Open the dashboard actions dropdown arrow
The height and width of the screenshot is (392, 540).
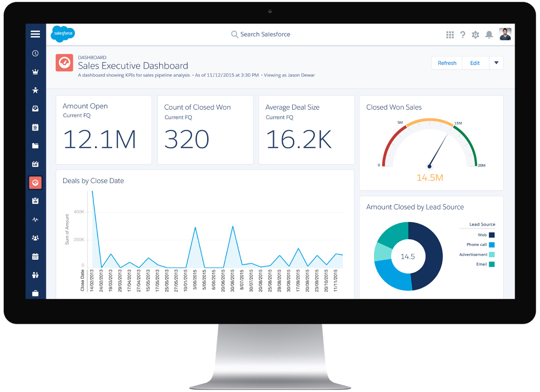[496, 63]
